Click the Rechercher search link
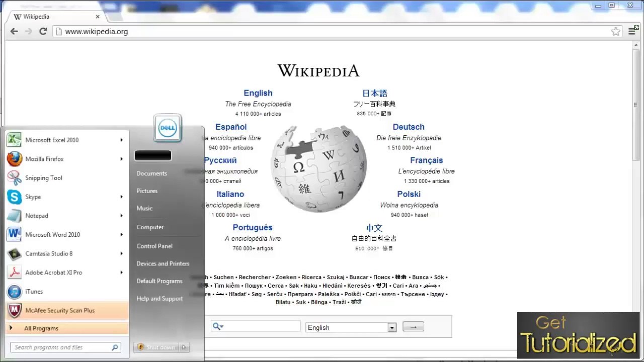The image size is (644, 362). pos(255,277)
